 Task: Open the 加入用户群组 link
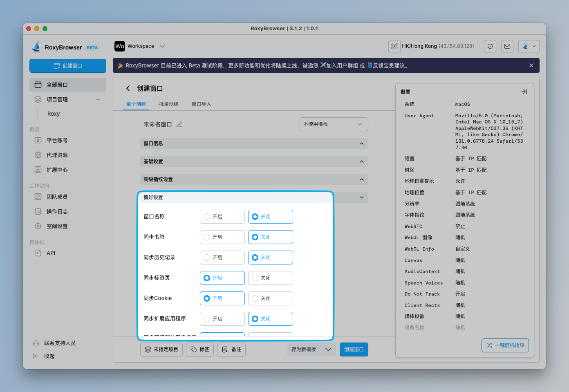point(342,65)
